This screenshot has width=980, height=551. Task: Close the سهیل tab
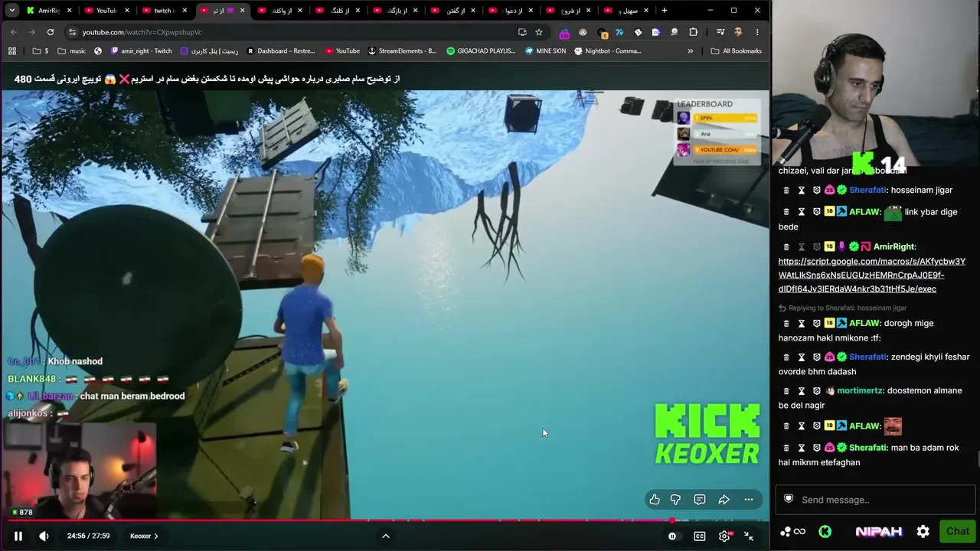[645, 11]
